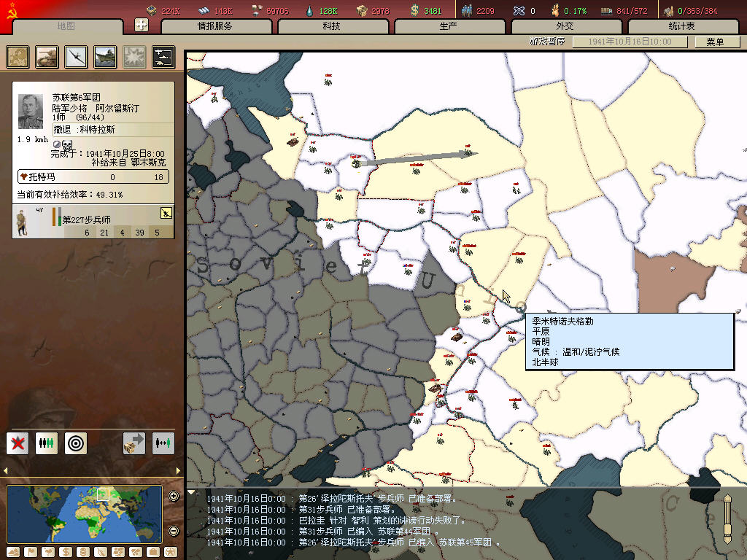
Task: Open the land map overview button
Action: click(18, 57)
